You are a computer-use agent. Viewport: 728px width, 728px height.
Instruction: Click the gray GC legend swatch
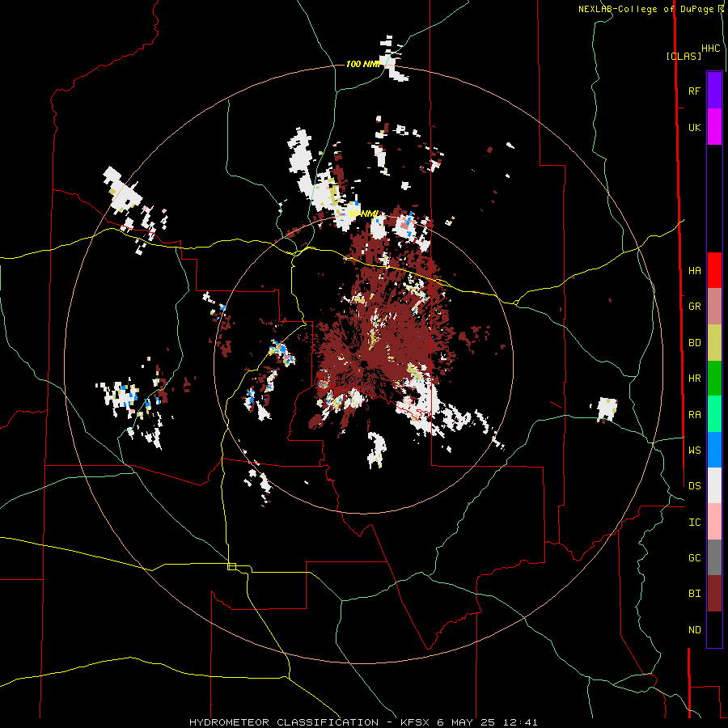pos(714,557)
